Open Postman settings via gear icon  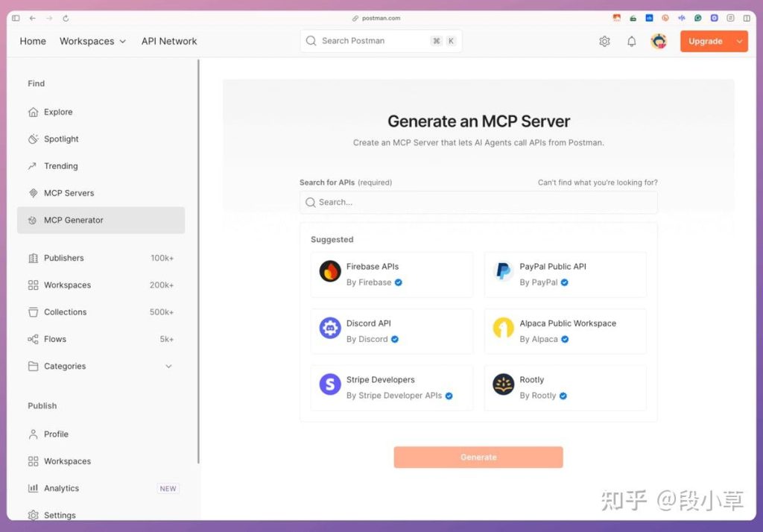click(x=605, y=41)
